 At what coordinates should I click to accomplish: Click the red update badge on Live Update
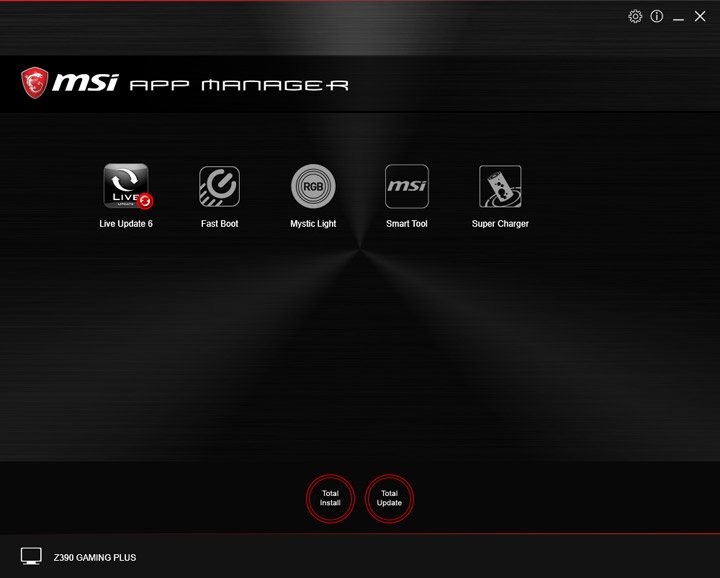pyautogui.click(x=145, y=201)
